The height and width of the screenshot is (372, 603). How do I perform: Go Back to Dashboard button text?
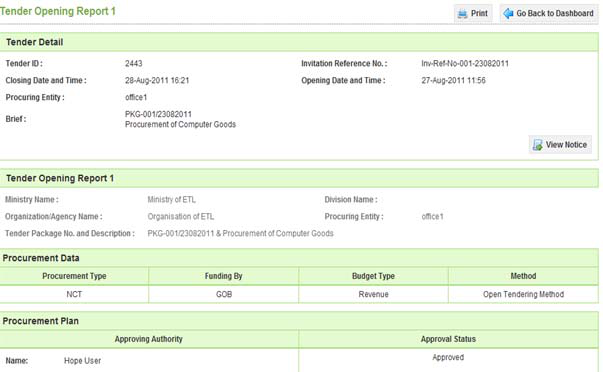[555, 13]
